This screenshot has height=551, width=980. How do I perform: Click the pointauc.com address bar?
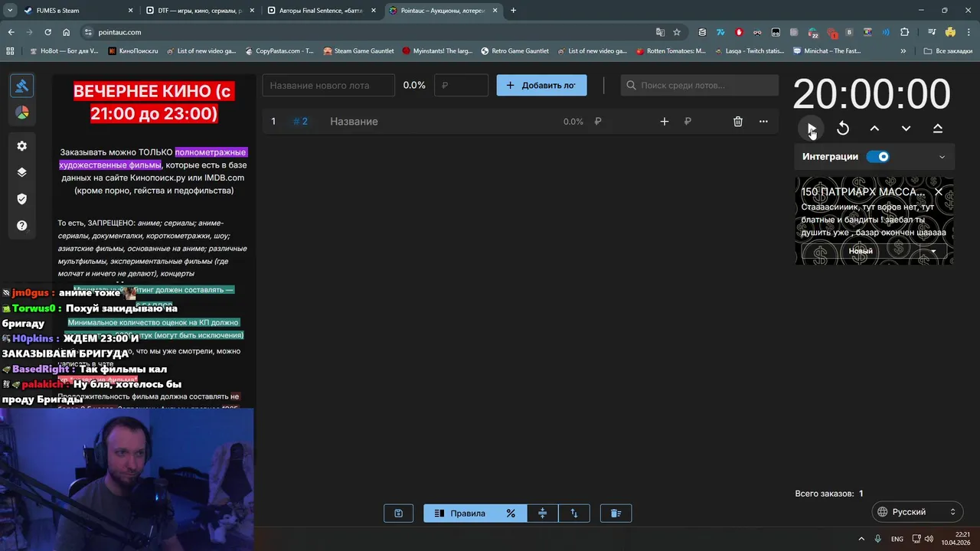click(367, 32)
